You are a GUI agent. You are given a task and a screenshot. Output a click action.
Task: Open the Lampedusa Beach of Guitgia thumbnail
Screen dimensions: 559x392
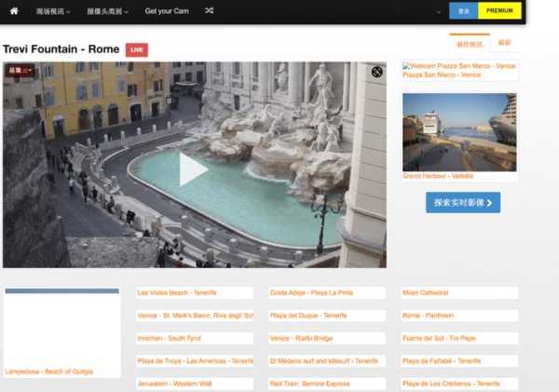pos(61,331)
